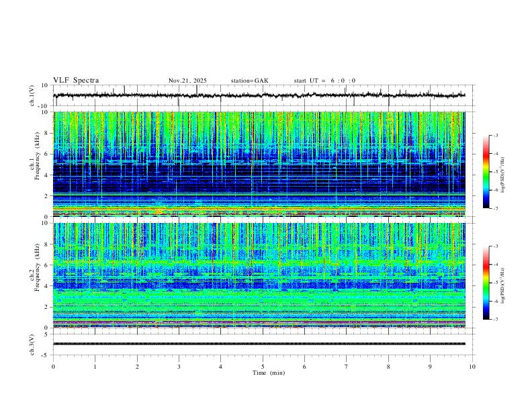Viewport: 532px width, 411px height.
Task: Click the time axis tick label "3"
Action: (179, 367)
